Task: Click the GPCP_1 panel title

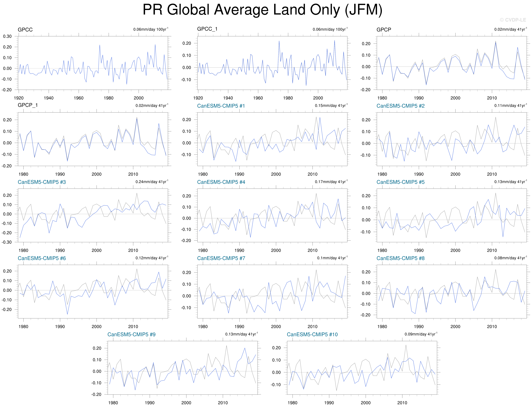Action: pos(28,105)
